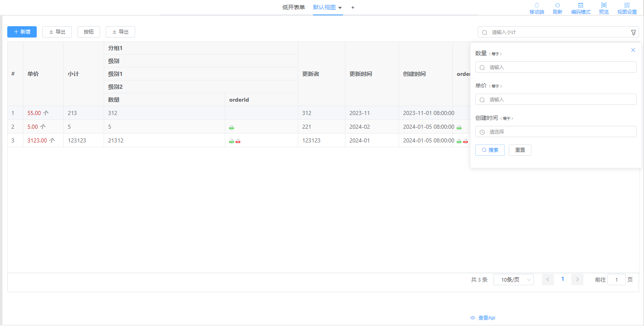The height and width of the screenshot is (326, 644).
Task: Click the 搜索 button in filter panel
Action: [x=490, y=150]
